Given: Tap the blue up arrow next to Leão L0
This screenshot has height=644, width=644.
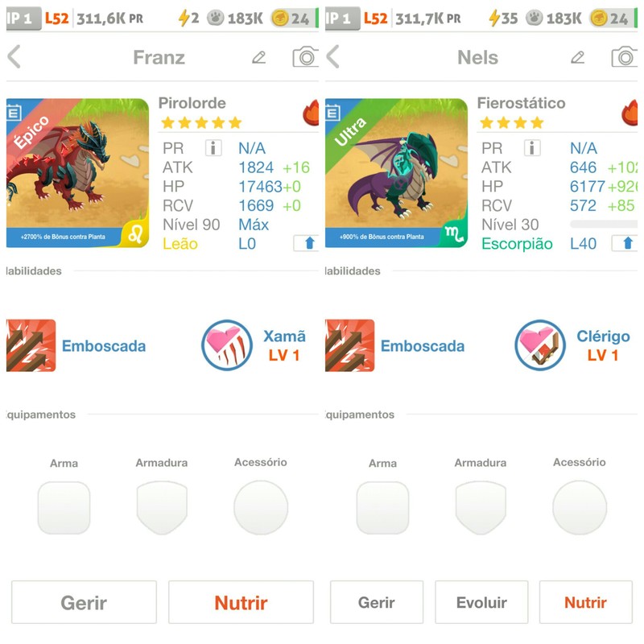Looking at the screenshot, I should tap(306, 244).
